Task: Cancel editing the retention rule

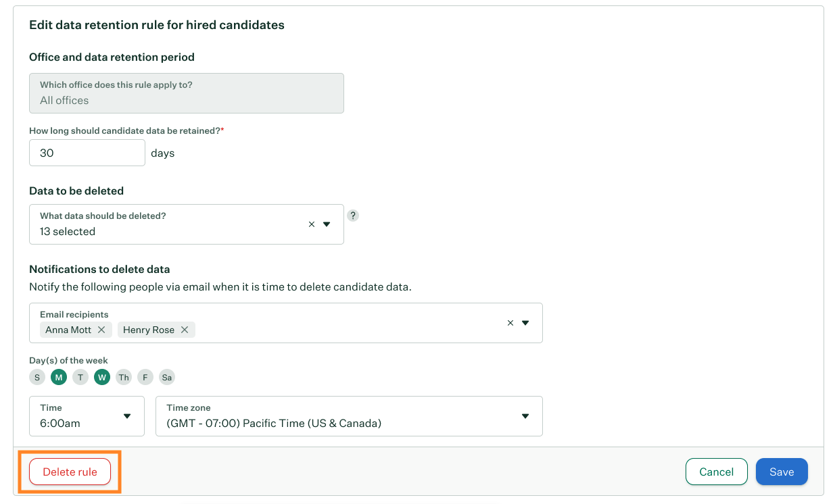Action: pos(716,472)
